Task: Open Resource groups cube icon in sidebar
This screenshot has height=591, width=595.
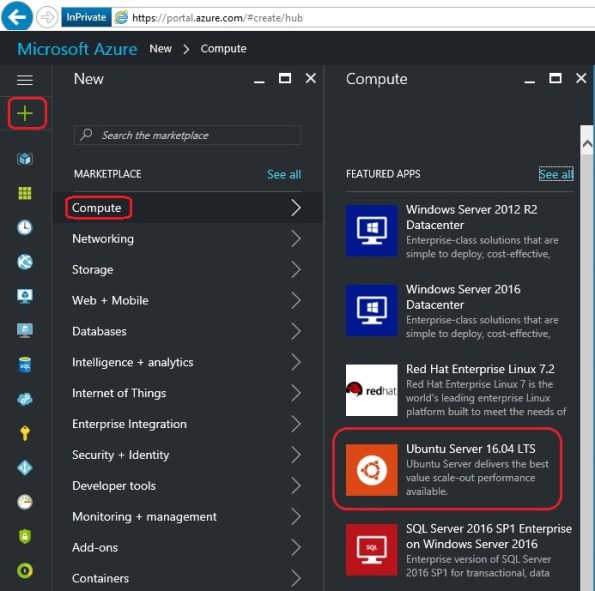Action: pos(25,159)
